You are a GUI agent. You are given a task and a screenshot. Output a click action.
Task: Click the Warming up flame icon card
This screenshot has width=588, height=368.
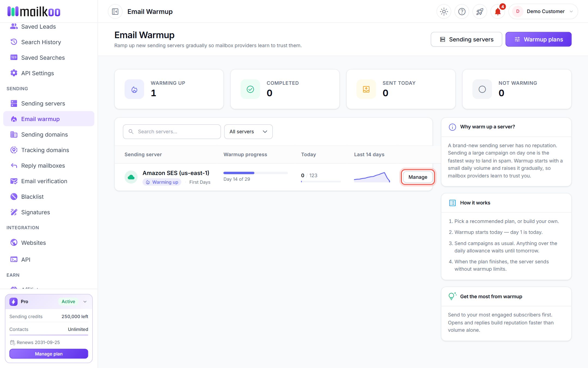click(134, 89)
